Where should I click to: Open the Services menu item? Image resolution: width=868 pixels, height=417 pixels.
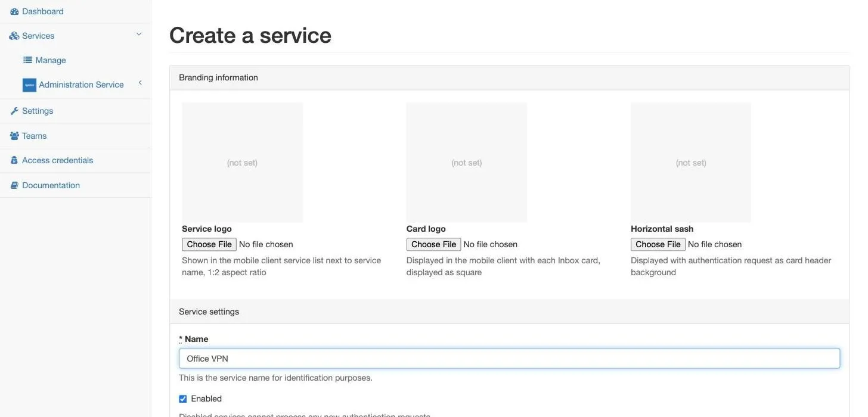[38, 36]
